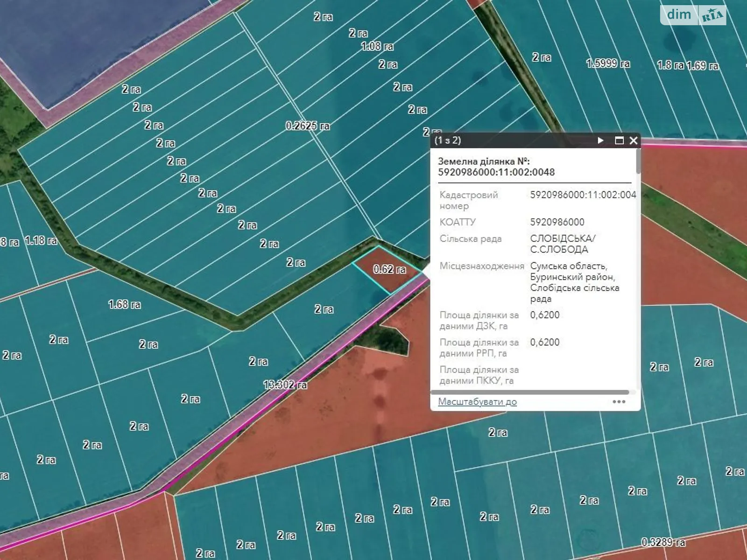Click the КОАТУУ value 5920986000
Screen dimensions: 747x560
coord(557,222)
